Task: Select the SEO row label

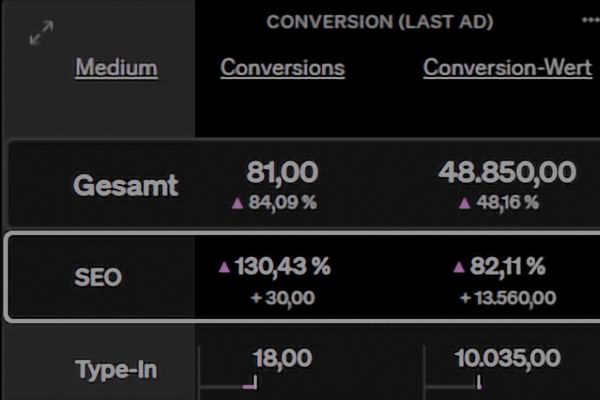Action: coord(98,277)
